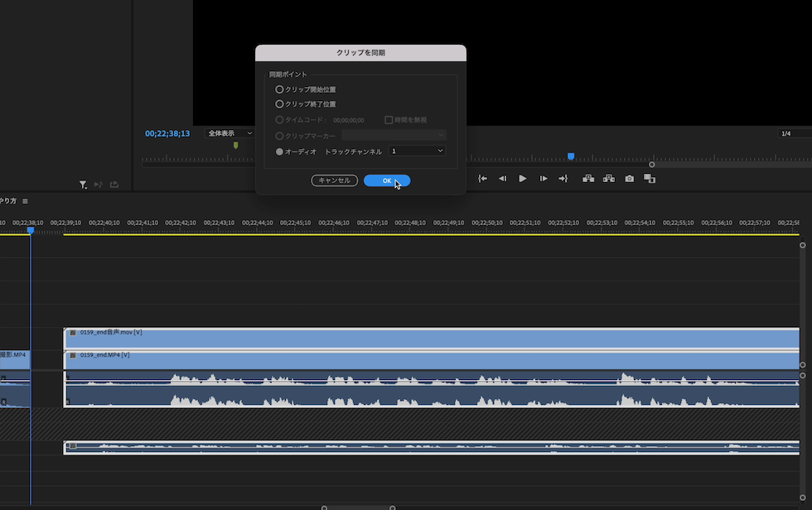Export a frame with the camera snapshot icon

coord(631,178)
